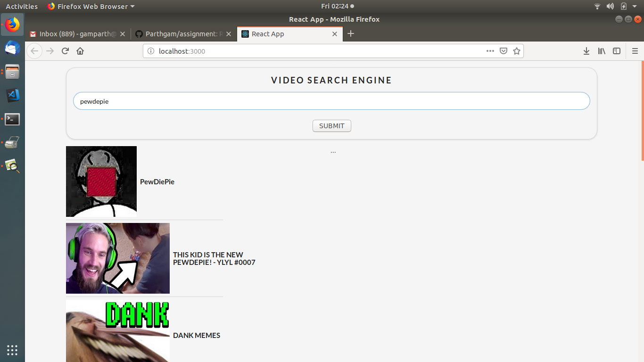
Task: Open the Wi-Fi network indicator
Action: (x=597, y=6)
